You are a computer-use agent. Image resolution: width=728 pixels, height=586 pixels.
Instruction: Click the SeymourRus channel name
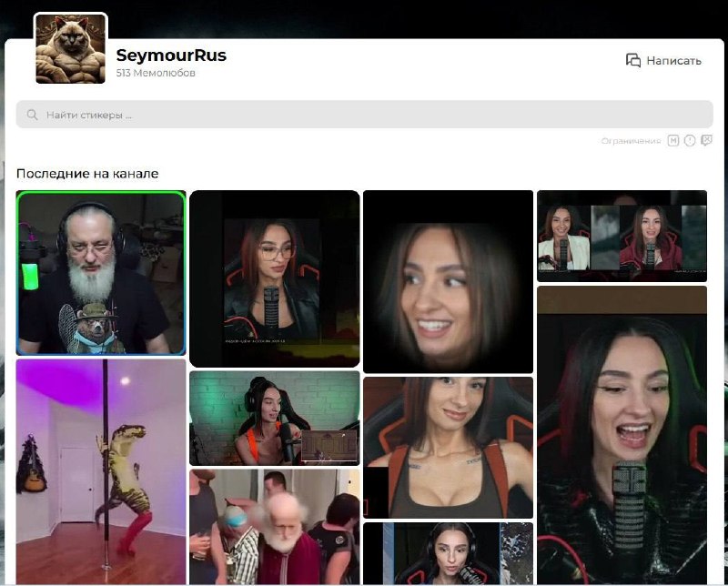point(171,56)
